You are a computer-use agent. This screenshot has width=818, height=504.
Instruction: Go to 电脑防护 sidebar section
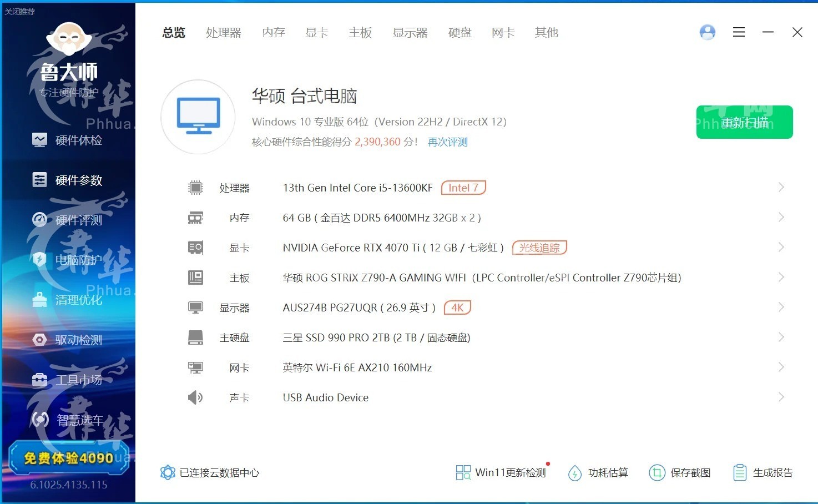coord(68,260)
